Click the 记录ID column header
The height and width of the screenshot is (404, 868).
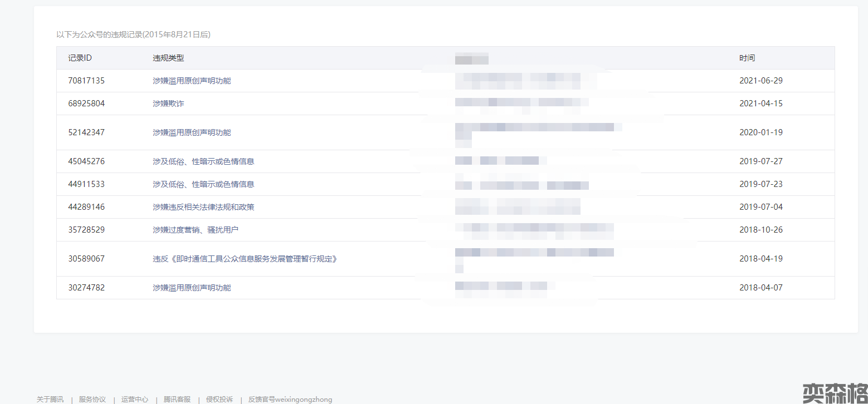(x=80, y=58)
